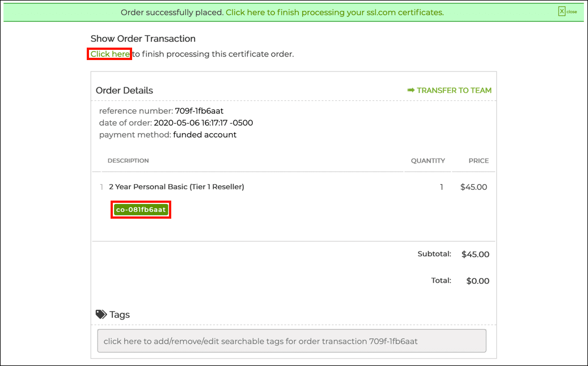The height and width of the screenshot is (366, 588).
Task: Click the 'funded account' payment method text
Action: [x=205, y=135]
